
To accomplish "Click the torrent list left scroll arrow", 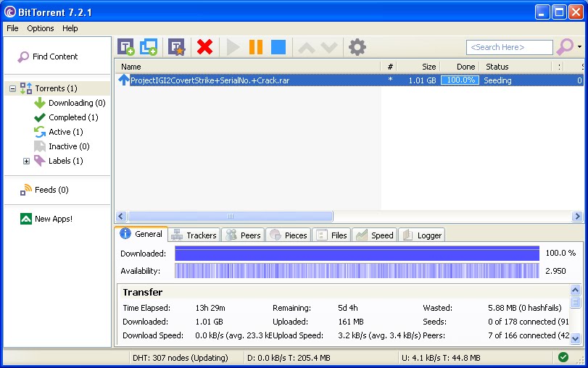I will tap(121, 216).
